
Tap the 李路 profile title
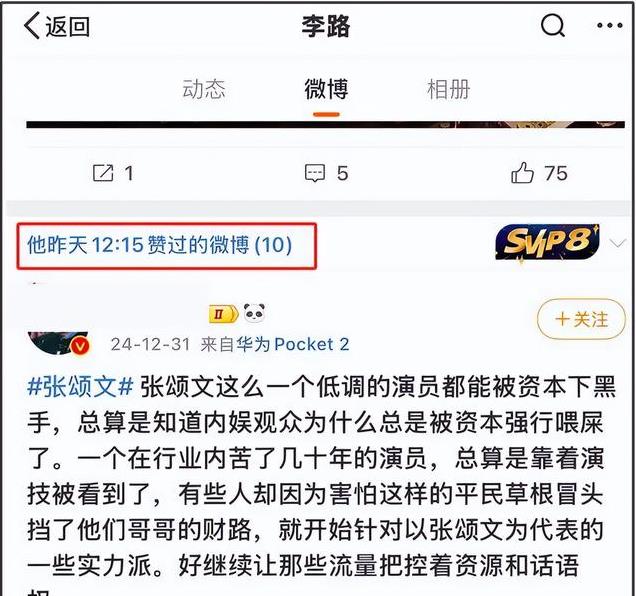326,26
